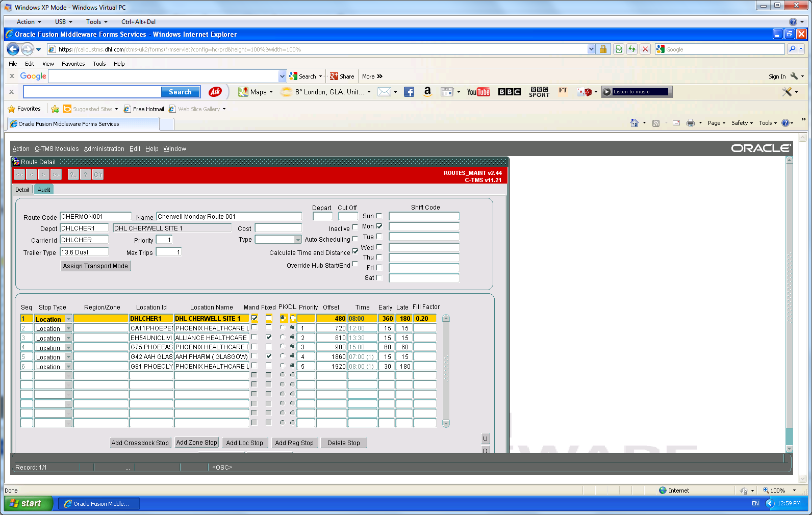Screen dimensions: 812x515
Task: Toggle Calculate Time and Distance checkbox
Action: (x=355, y=251)
